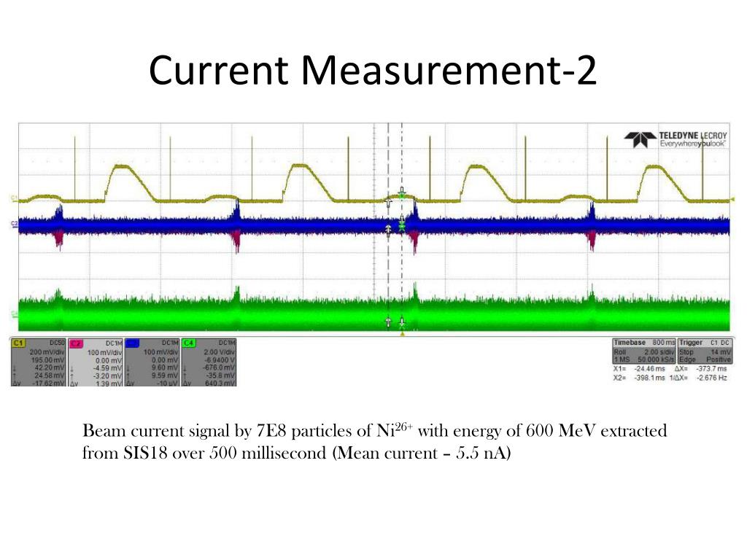Click the Current Measurement-2 slide title
Screen dimensions: 747x560
coord(373,71)
